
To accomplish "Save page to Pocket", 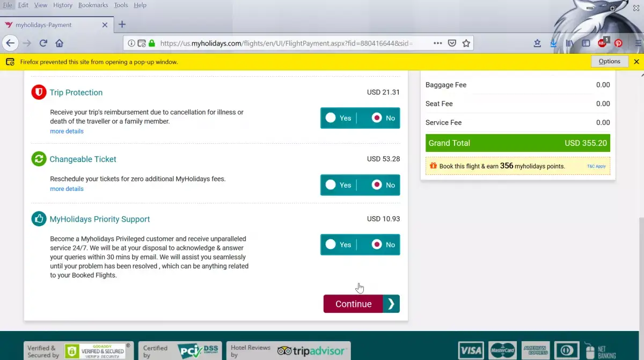I will pos(452,43).
